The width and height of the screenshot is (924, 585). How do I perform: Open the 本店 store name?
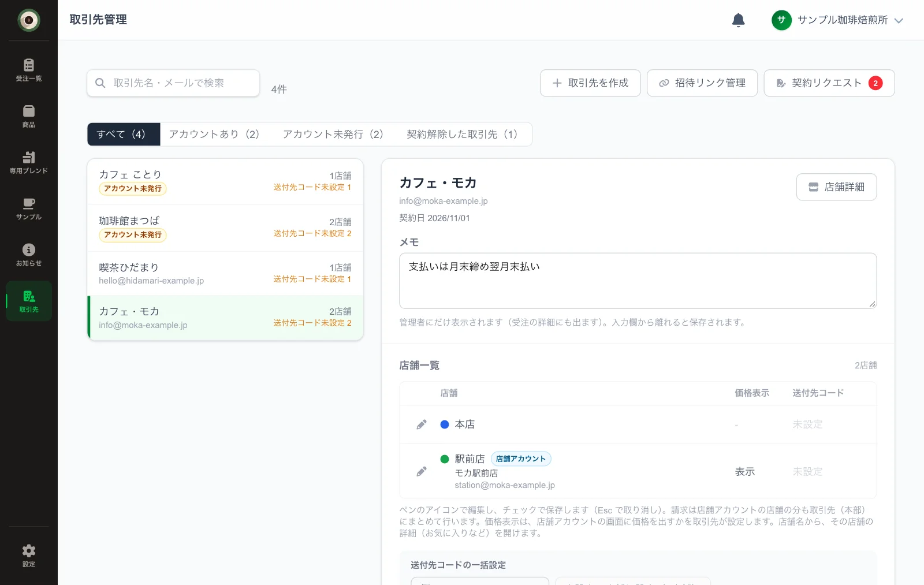tap(464, 424)
